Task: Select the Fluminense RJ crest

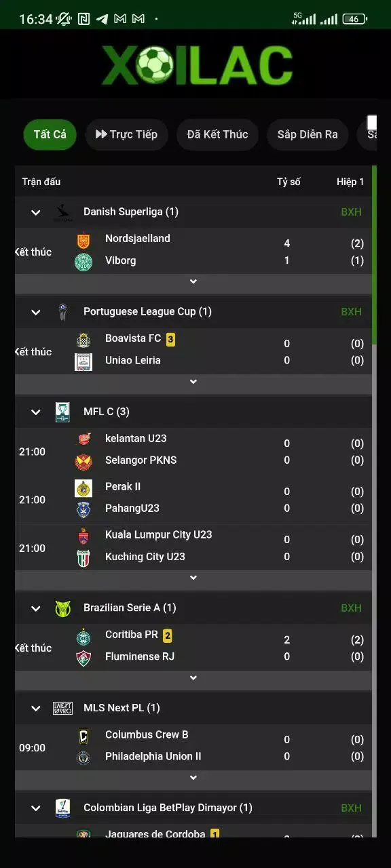Action: 83,658
